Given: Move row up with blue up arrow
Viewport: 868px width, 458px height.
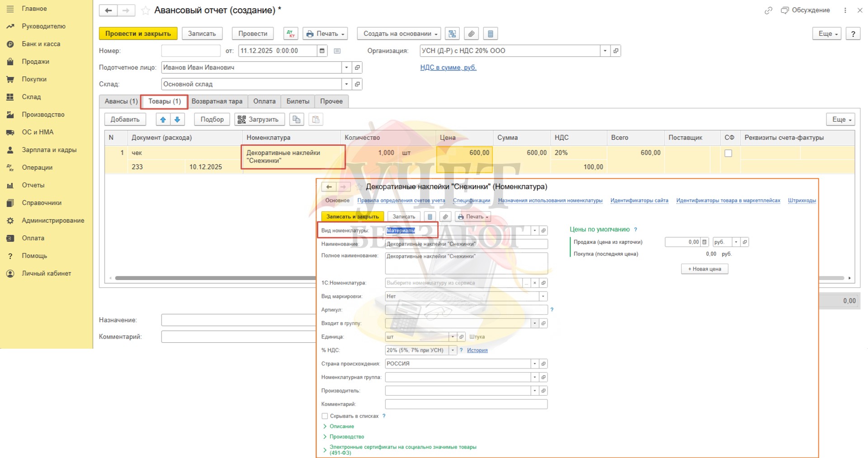Looking at the screenshot, I should point(163,120).
